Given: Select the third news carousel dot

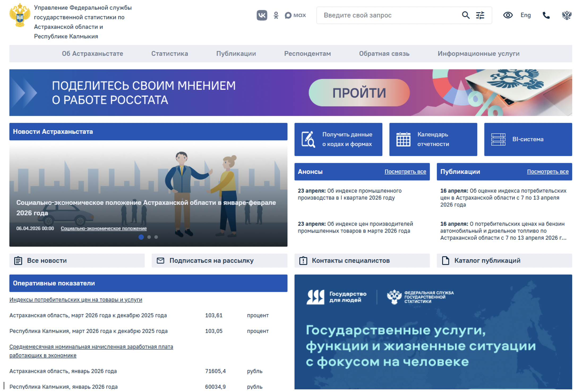Looking at the screenshot, I should click(x=156, y=237).
